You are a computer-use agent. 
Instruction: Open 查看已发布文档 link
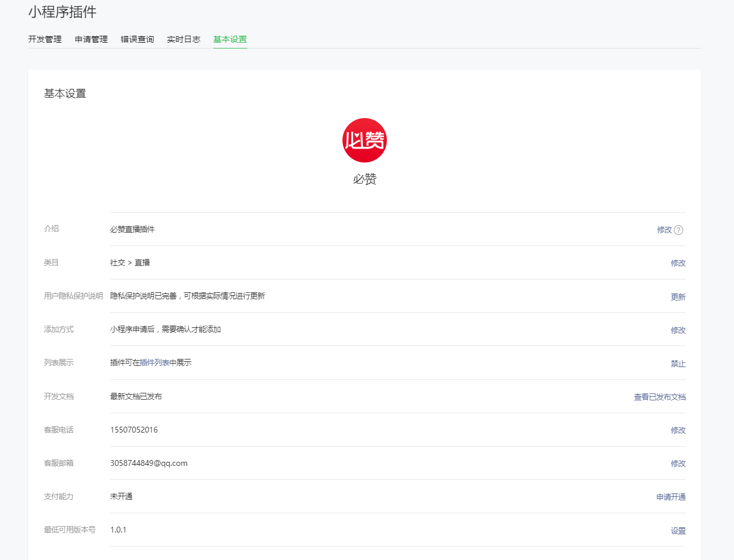tap(660, 397)
